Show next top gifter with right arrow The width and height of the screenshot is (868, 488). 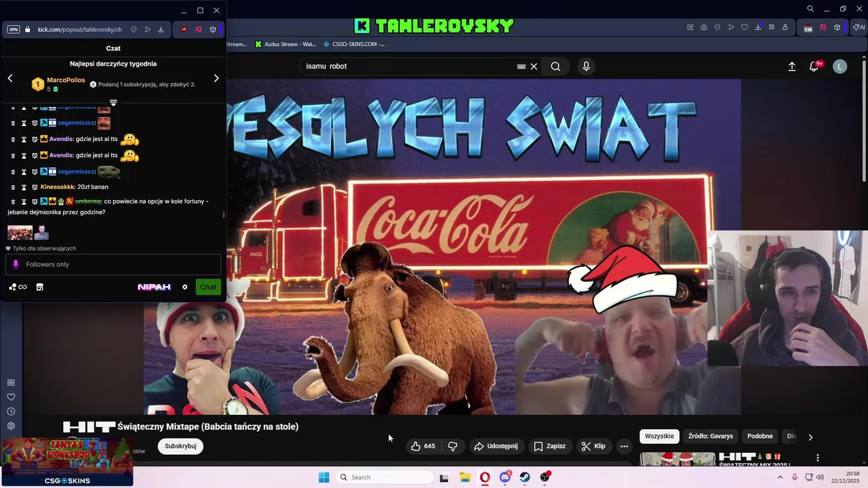pyautogui.click(x=216, y=79)
